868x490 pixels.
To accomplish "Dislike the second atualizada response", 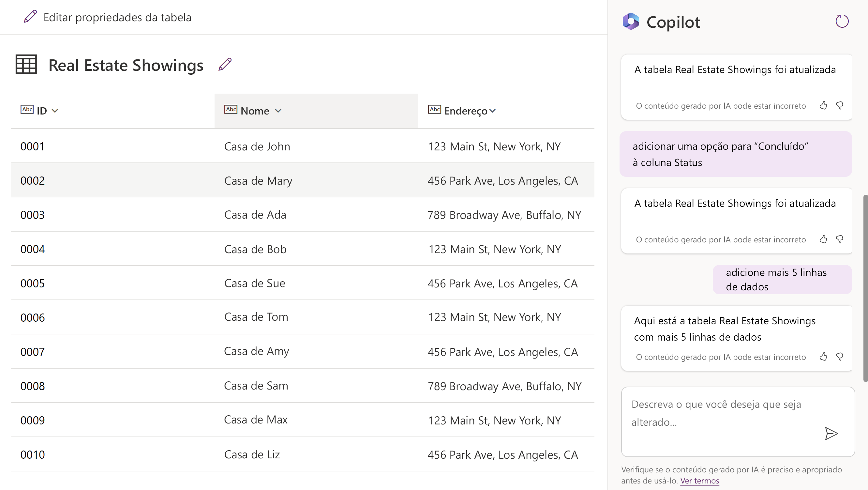I will pos(840,239).
